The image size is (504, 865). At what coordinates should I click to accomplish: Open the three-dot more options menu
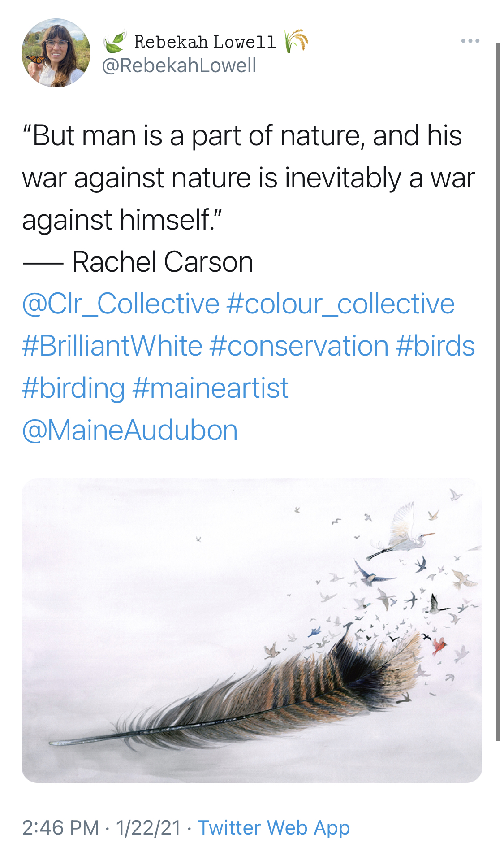470,41
